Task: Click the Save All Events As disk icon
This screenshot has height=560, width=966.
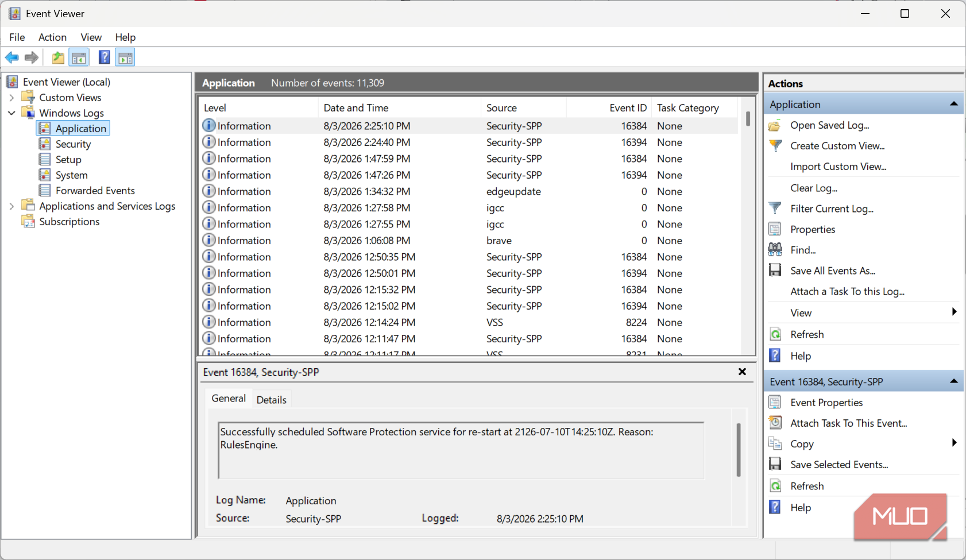Action: pos(775,271)
